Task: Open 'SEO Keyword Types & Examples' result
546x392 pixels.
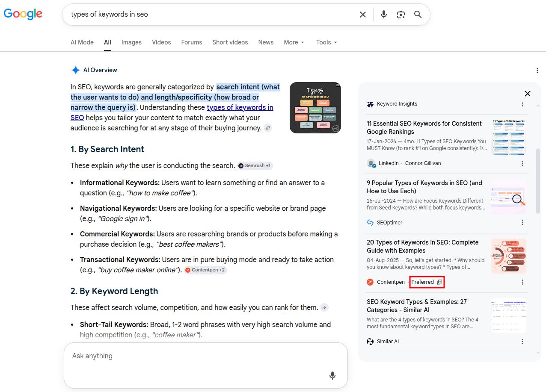Action: click(417, 306)
